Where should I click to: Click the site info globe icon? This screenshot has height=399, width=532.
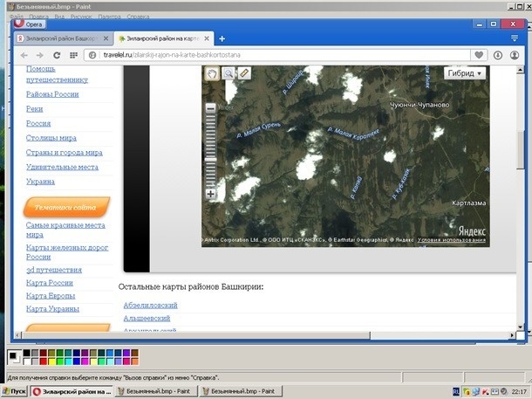[92, 55]
